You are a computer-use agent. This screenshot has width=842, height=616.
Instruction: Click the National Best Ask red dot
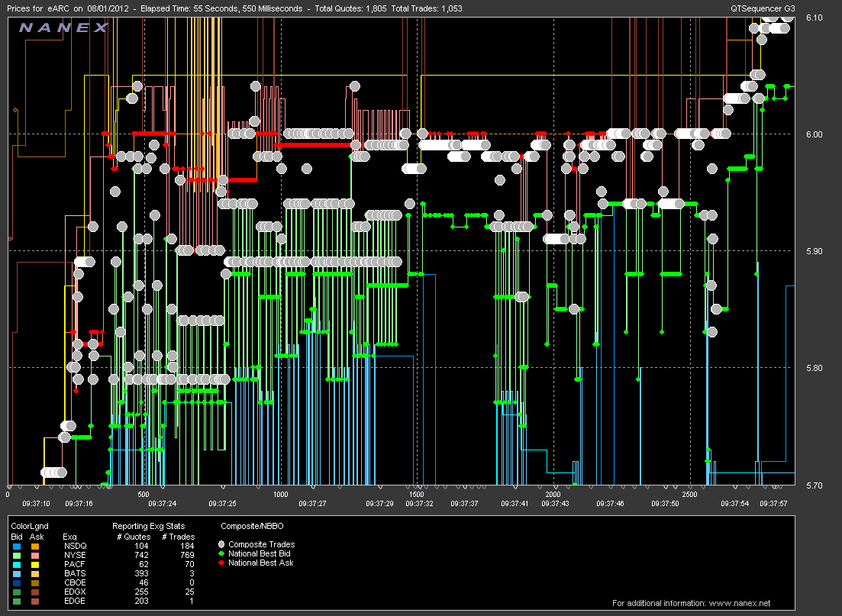tap(223, 563)
